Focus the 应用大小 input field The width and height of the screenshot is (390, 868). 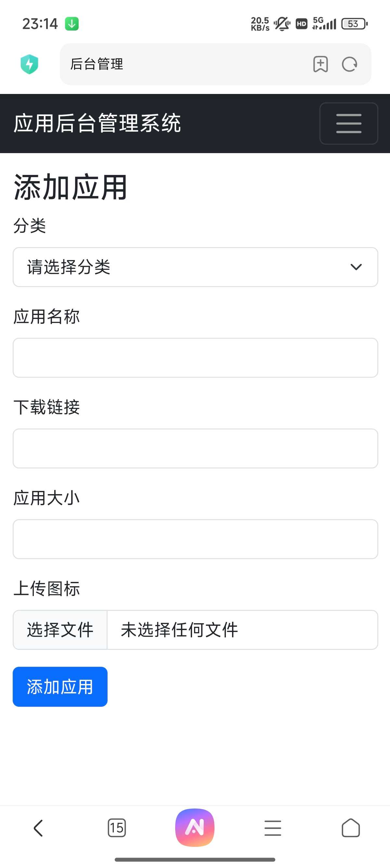(x=195, y=539)
